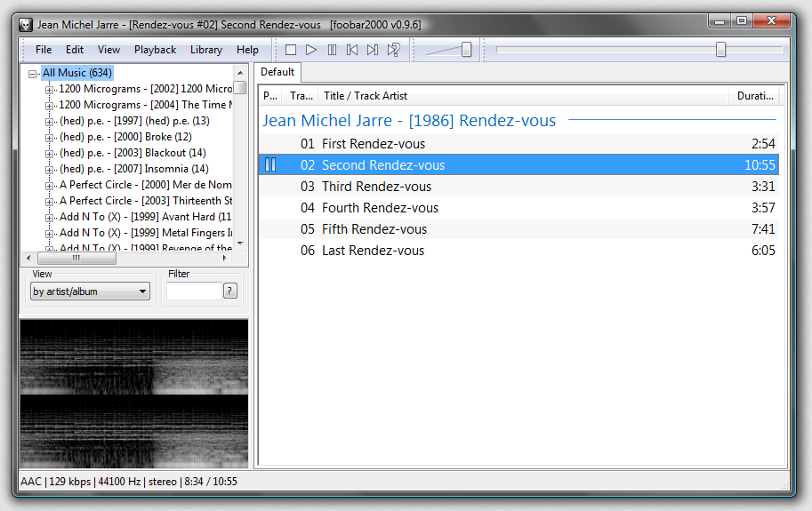Viewport: 812px width, 511px height.
Task: Skip to previous track with toolbar icon
Action: click(352, 50)
